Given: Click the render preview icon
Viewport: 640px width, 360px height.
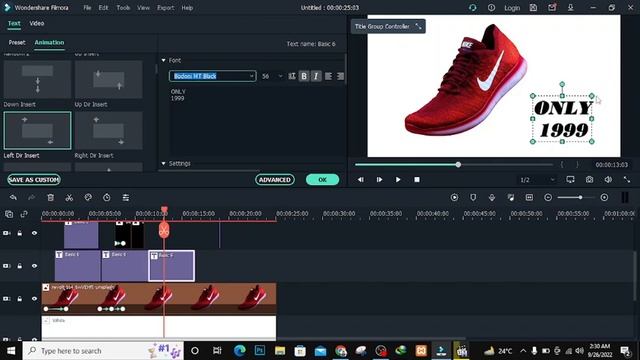Looking at the screenshot, I should coord(454,198).
